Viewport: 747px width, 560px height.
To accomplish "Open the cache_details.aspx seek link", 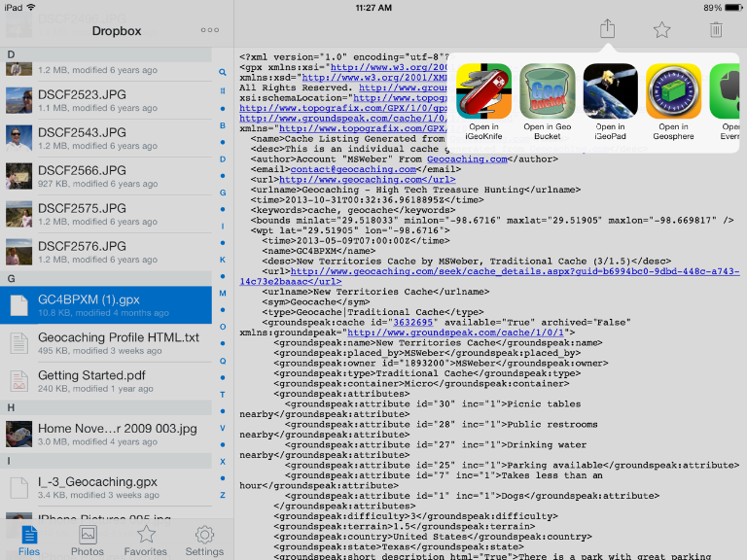I will pos(489,277).
